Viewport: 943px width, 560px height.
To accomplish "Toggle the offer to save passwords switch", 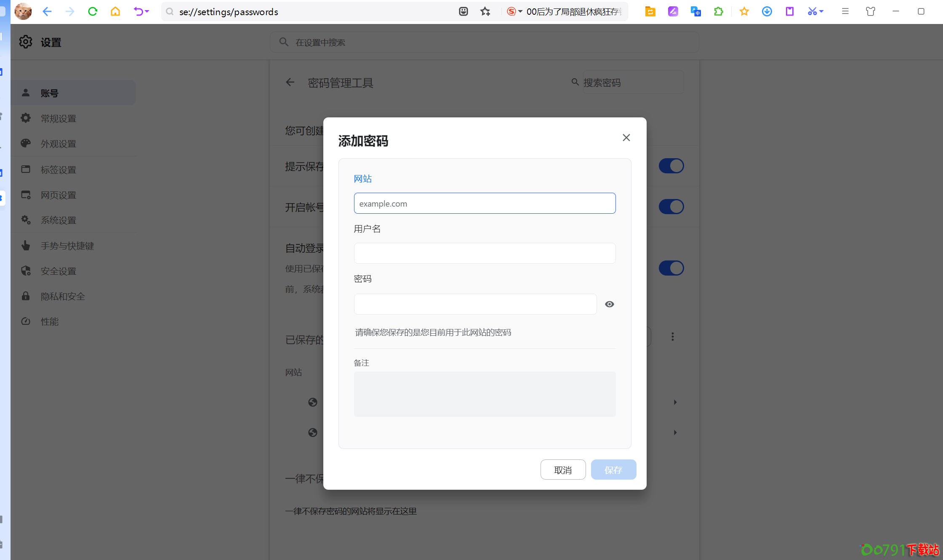I will coord(671,166).
